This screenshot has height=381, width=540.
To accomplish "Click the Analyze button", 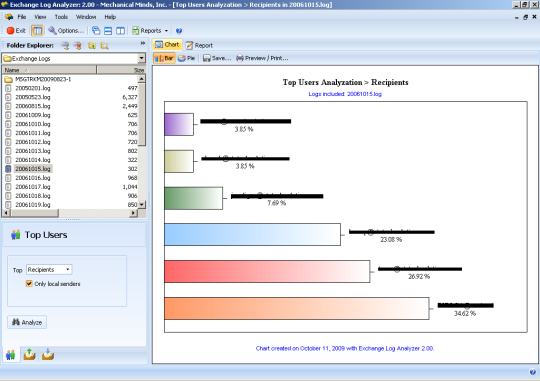I will point(27,322).
